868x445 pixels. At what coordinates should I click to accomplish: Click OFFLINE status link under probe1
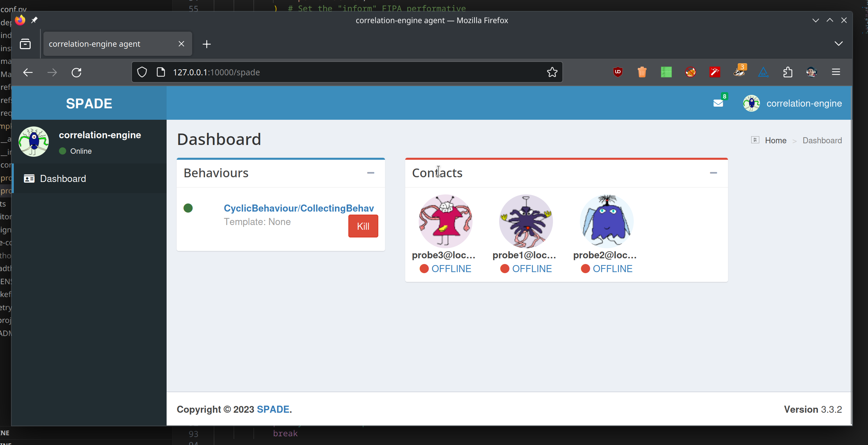[x=532, y=268]
